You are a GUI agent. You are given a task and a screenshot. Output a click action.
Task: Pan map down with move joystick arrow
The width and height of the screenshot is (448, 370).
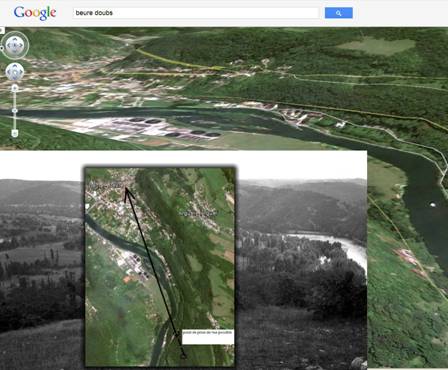pyautogui.click(x=14, y=77)
